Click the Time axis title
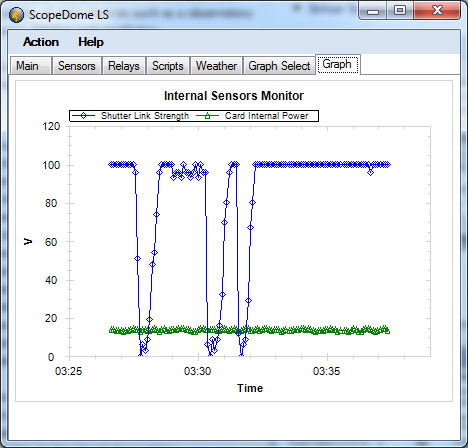This screenshot has width=468, height=448. [250, 388]
